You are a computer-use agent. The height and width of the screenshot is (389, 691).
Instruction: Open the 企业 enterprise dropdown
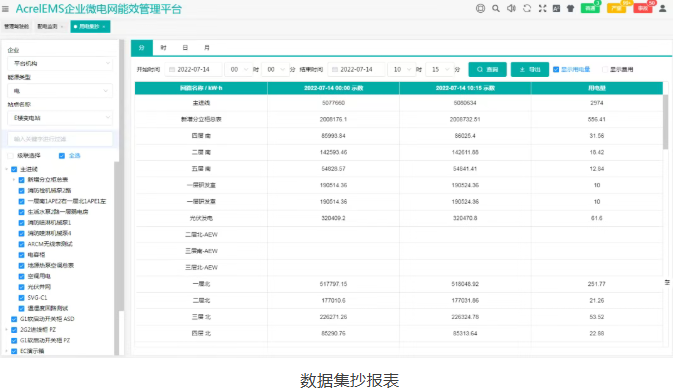(x=60, y=63)
